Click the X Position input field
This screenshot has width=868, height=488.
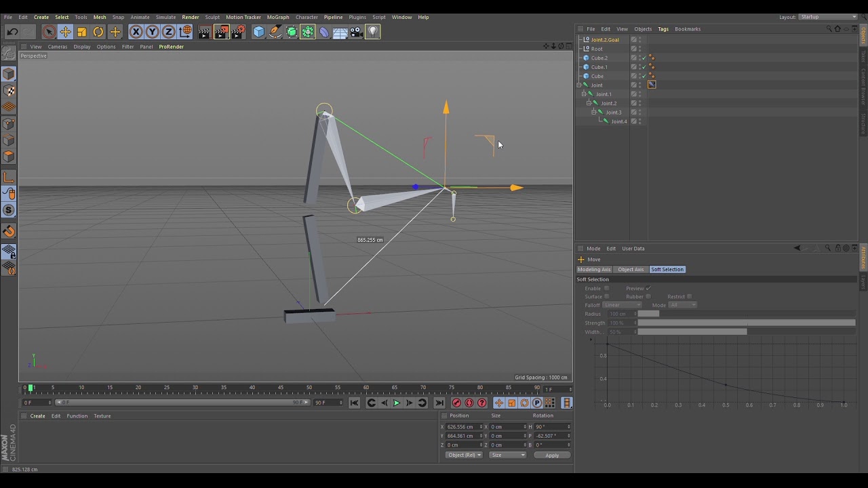click(463, 427)
